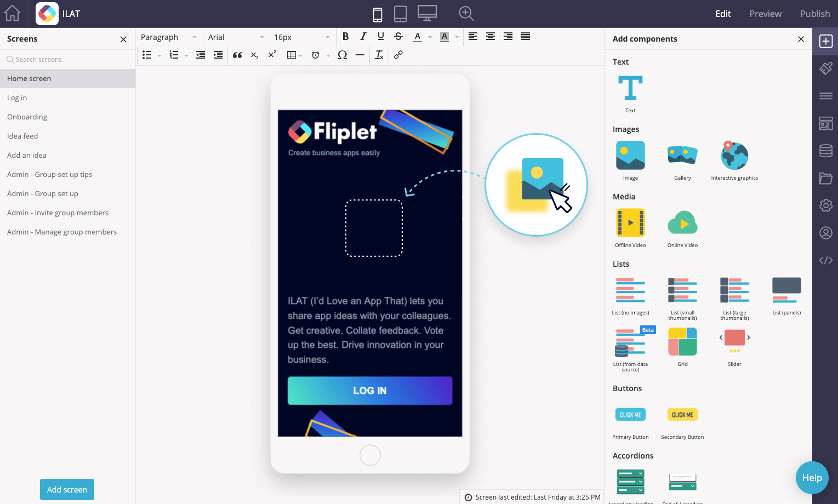Image resolution: width=838 pixels, height=504 pixels.
Task: Apply superscript formatting
Action: click(x=272, y=55)
